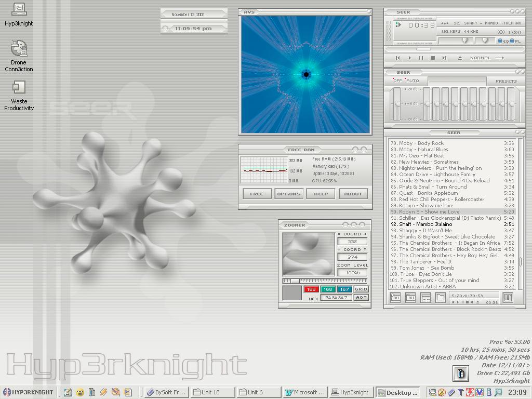Open the HYP3RKNIGHT start menu
The image size is (532, 399).
tap(28, 392)
